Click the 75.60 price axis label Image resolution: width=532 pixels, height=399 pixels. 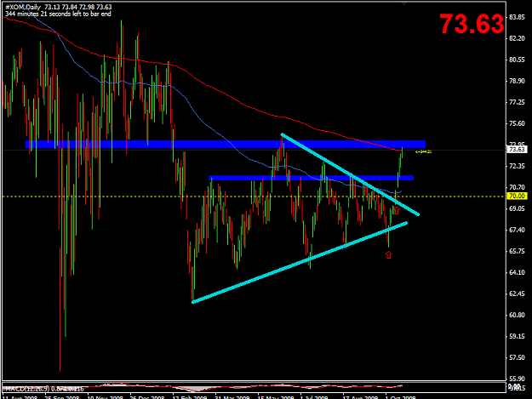[x=517, y=123]
